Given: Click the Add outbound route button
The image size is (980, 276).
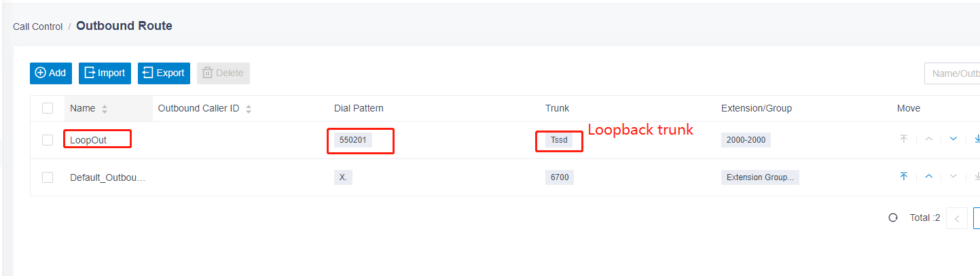Looking at the screenshot, I should pyautogui.click(x=51, y=73).
